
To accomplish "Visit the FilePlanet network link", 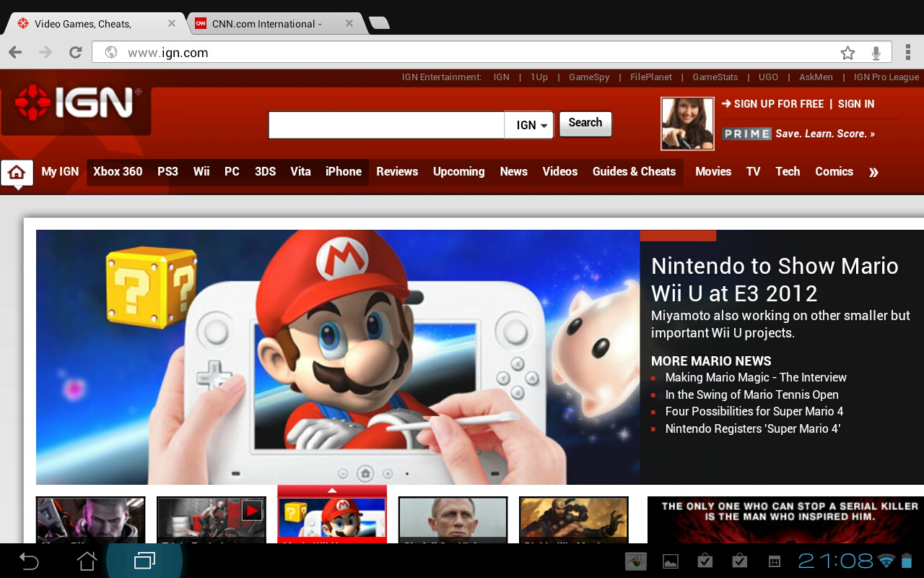I will [651, 77].
